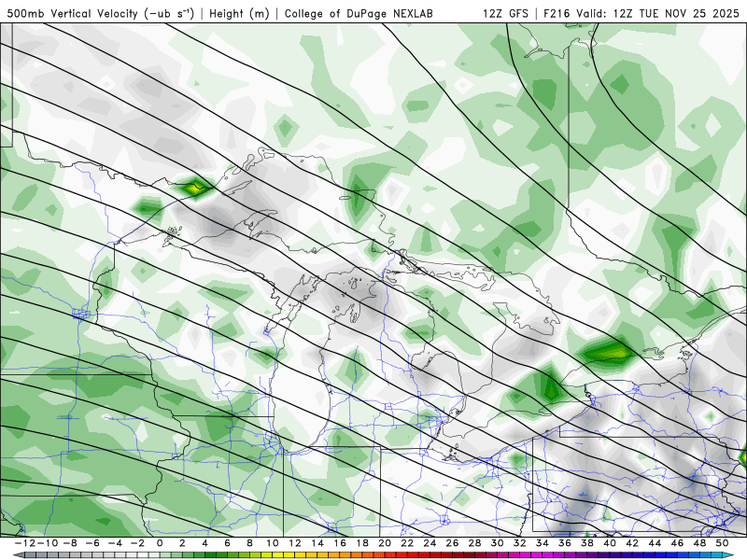This screenshot has height=560, width=747.
Task: Click the 34 value on color scale
Action: pos(543,543)
